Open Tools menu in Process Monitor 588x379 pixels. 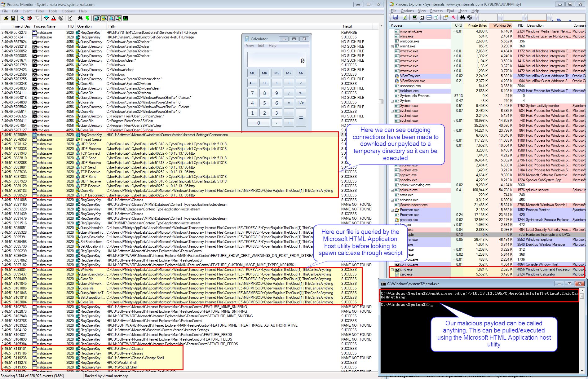click(x=53, y=11)
